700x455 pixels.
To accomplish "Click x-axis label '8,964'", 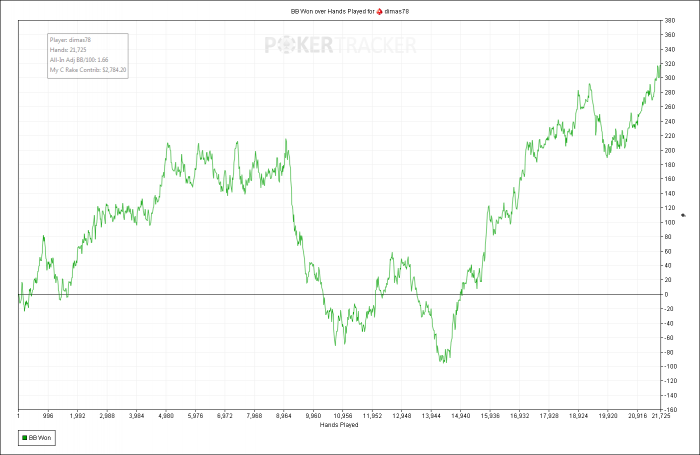I will coord(284,416).
